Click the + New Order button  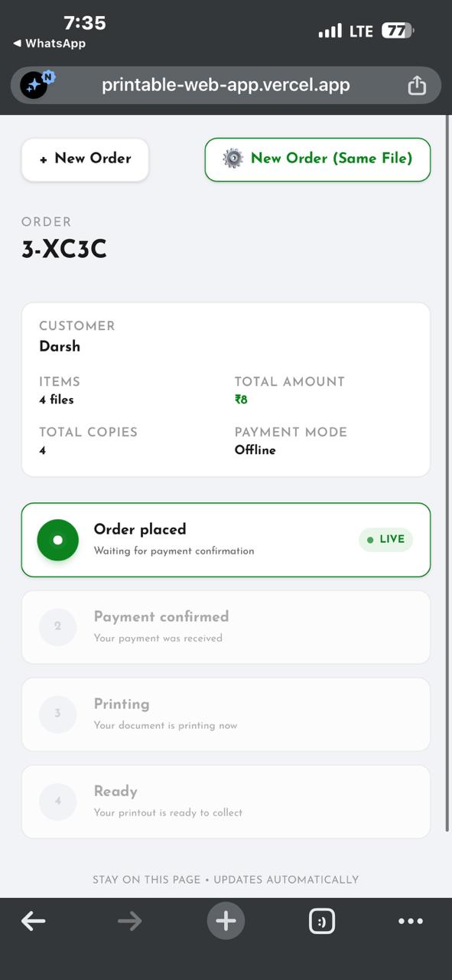coord(85,159)
